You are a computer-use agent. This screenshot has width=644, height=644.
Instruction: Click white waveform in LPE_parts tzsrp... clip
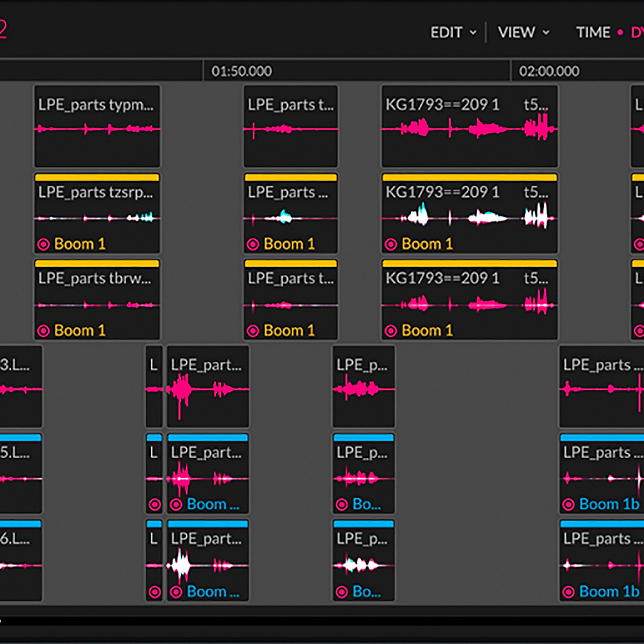coord(97,218)
